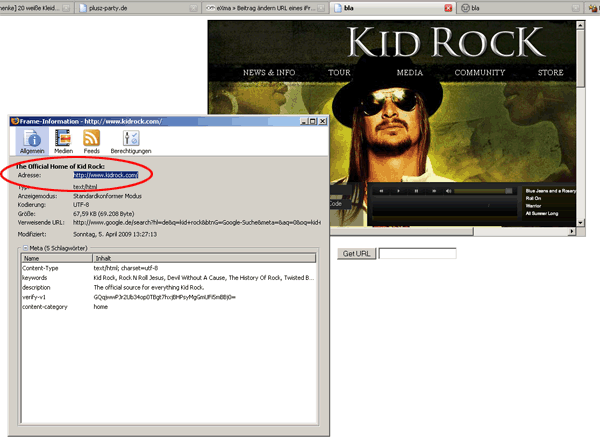Open the Allgemein tab icon
Viewport: 600px width, 448px height.
coord(32,142)
